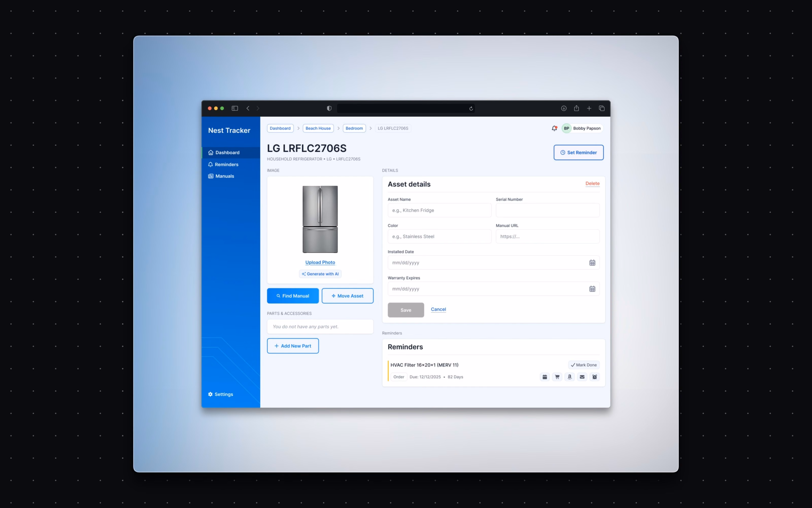Click Add New Part button
This screenshot has height=508, width=812.
293,346
